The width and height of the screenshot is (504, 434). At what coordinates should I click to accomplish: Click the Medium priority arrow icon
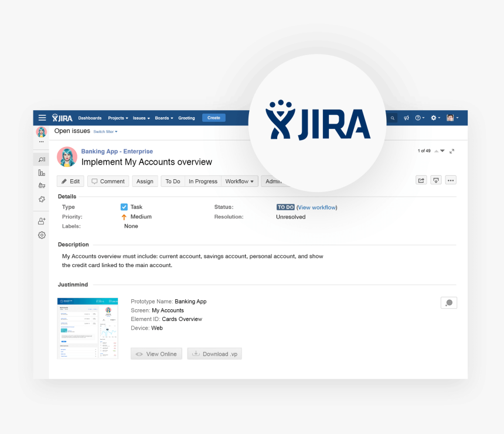(x=124, y=217)
